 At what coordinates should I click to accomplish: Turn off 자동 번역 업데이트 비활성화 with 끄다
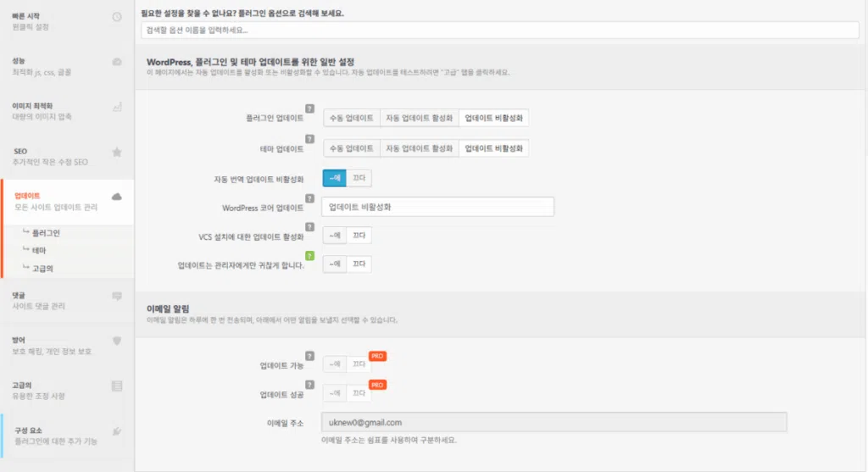pyautogui.click(x=359, y=178)
